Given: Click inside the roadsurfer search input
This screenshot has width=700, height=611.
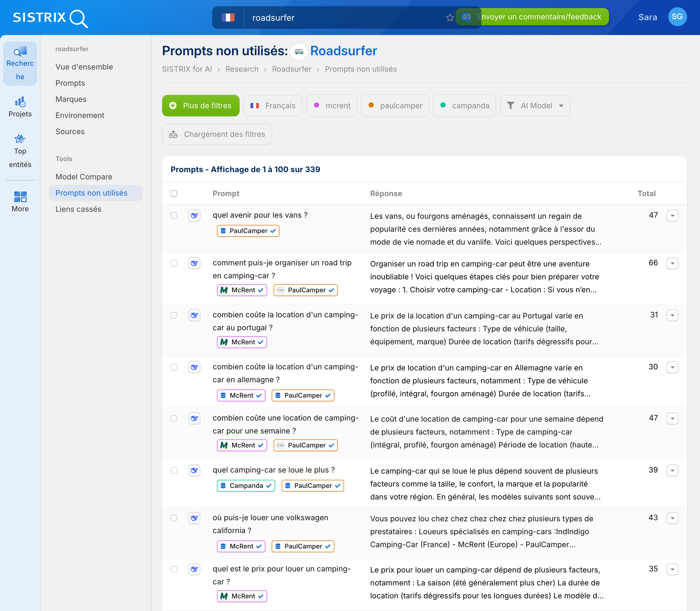Looking at the screenshot, I should pyautogui.click(x=341, y=18).
